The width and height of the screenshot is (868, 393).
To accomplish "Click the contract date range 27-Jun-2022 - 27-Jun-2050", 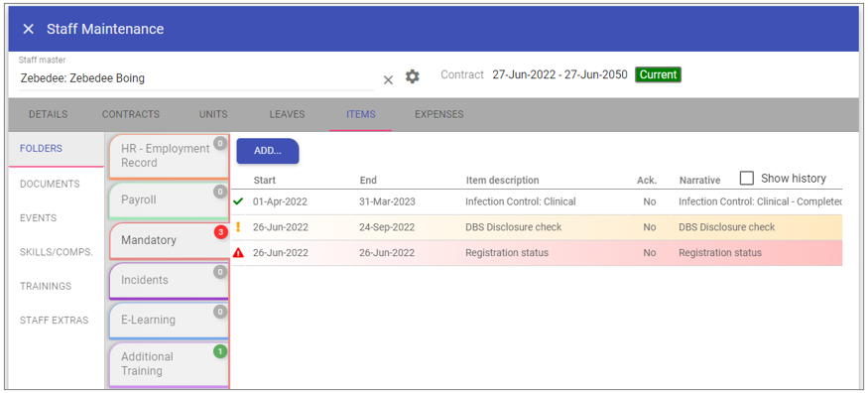I will 560,74.
